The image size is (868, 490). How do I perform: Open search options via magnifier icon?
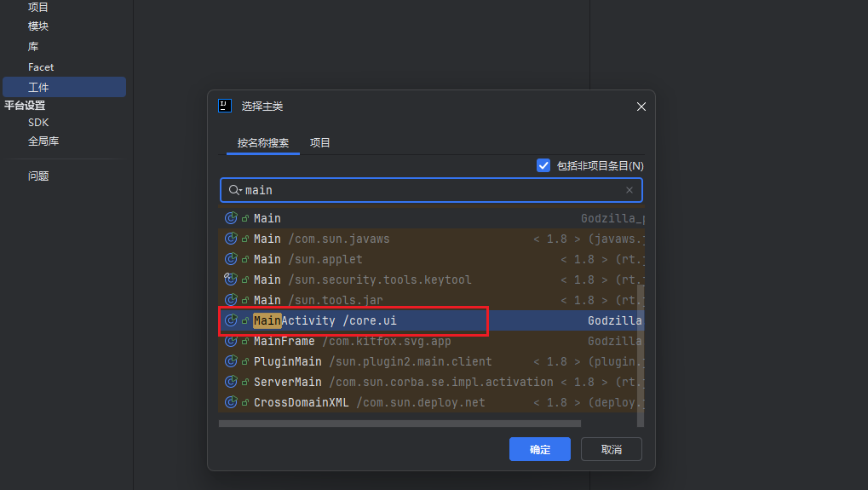[x=235, y=190]
